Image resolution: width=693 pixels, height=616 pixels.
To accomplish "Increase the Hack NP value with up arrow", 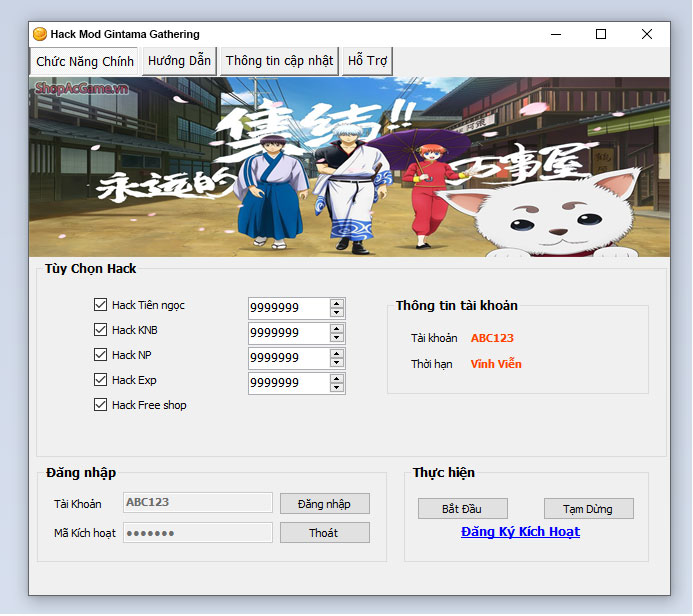I will tap(337, 354).
